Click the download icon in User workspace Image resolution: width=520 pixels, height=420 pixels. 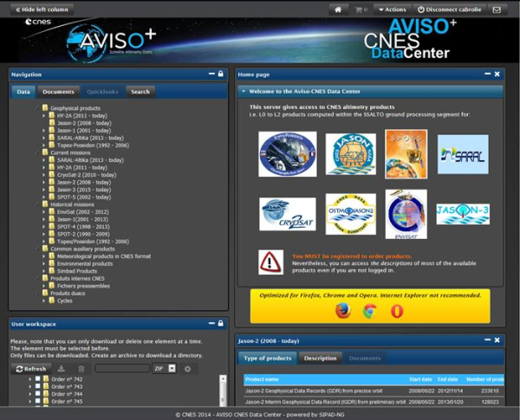[62, 369]
